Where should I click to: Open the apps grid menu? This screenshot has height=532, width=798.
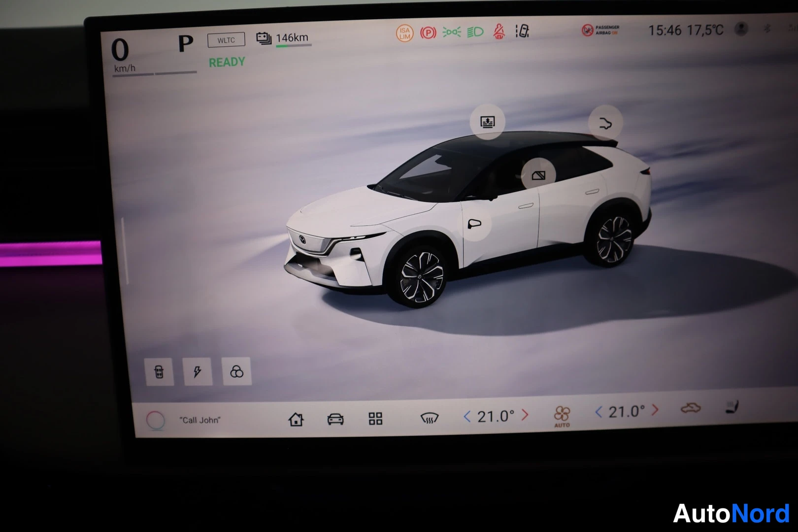pyautogui.click(x=375, y=419)
